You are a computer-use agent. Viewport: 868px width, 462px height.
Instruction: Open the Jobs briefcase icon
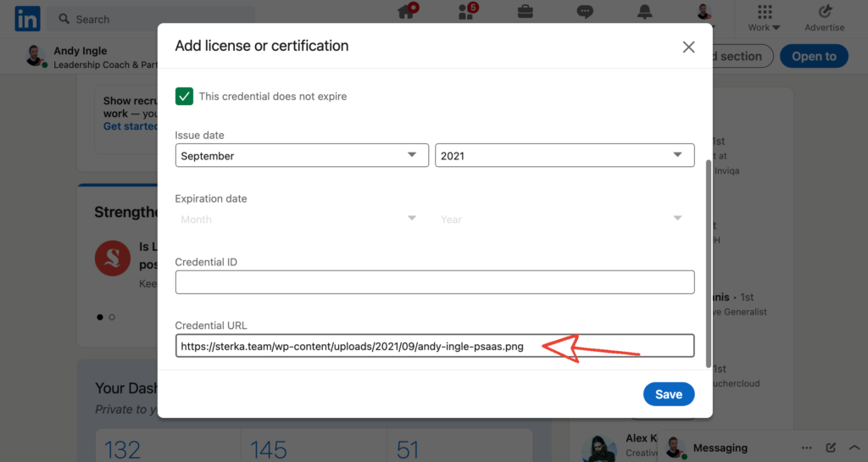526,12
